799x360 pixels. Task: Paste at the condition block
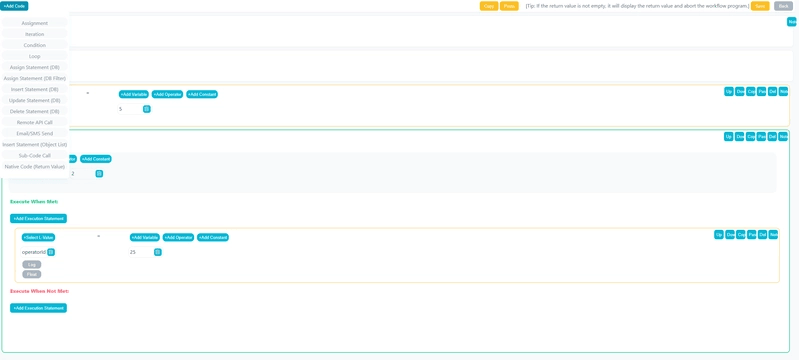coord(762,137)
